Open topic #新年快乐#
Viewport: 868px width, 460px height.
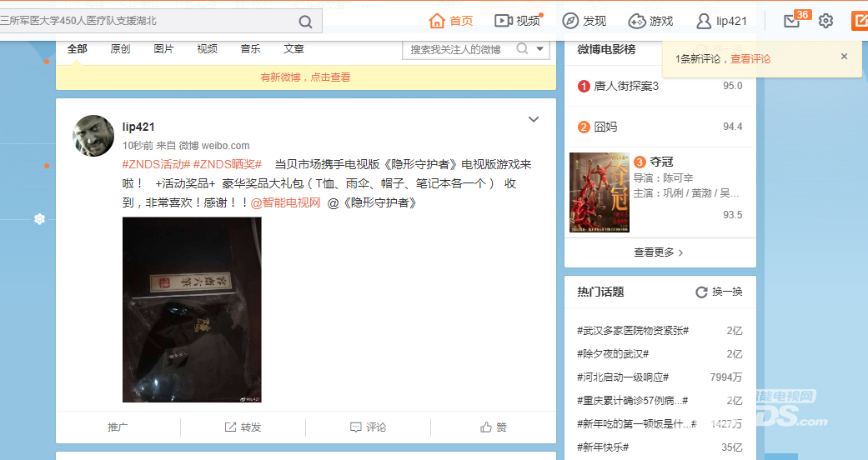click(603, 447)
